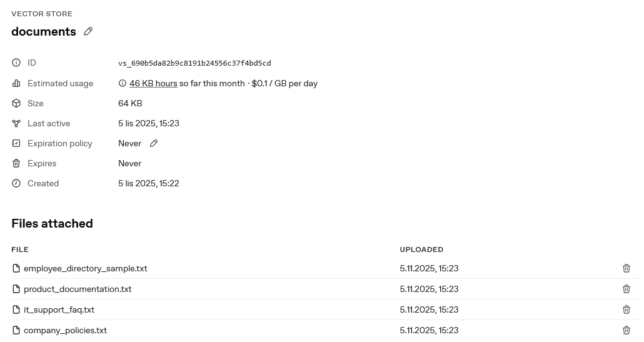Edit the Expiration policy with pencil icon
644x342 pixels.
(154, 143)
